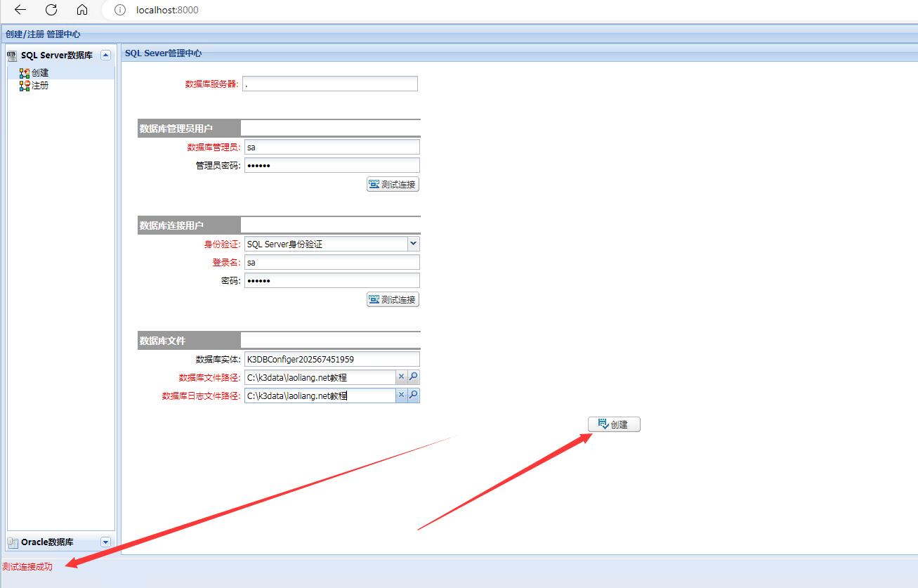This screenshot has height=588, width=918.
Task: Click the localhost:8000 address bar
Action: click(x=167, y=10)
